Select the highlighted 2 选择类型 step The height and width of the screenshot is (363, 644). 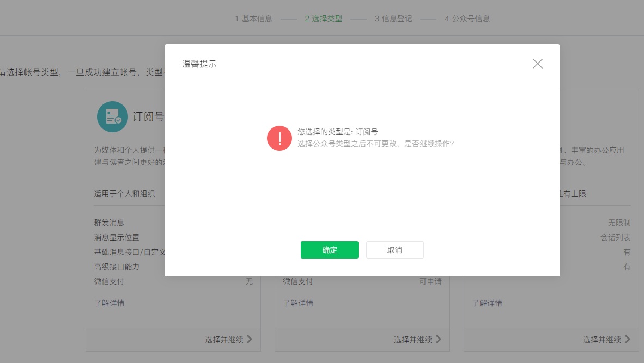point(323,18)
